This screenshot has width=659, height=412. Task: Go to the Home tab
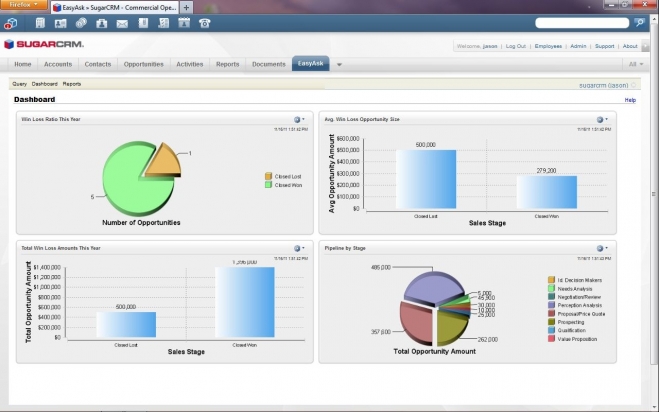pos(23,64)
